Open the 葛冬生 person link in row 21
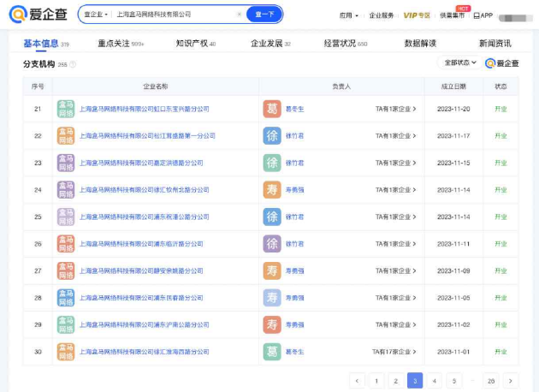 click(x=294, y=109)
